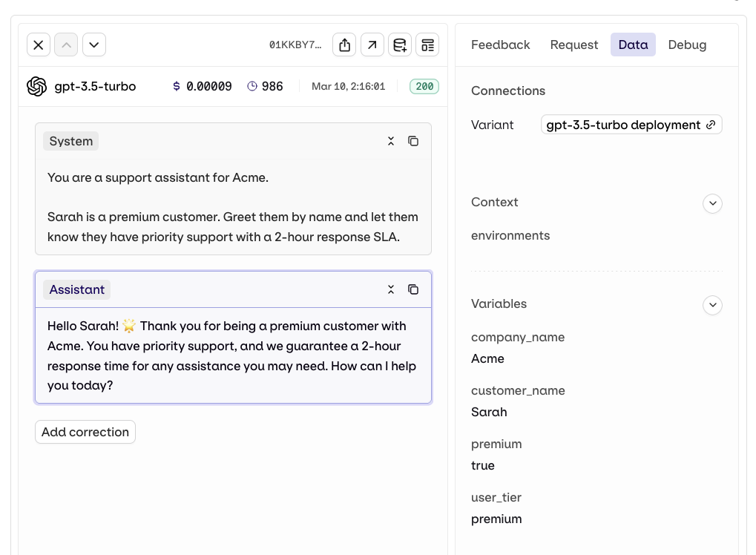This screenshot has height=555, width=756.
Task: Click the cost value 0.00009
Action: 208,86
